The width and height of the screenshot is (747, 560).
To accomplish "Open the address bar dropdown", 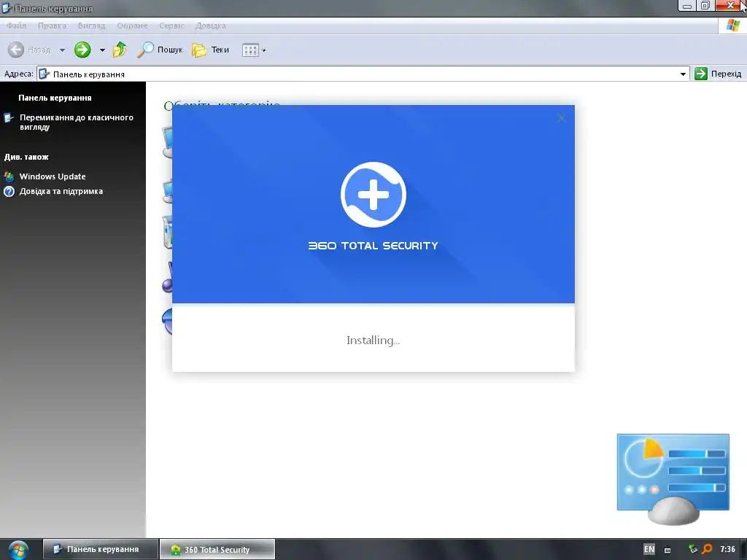I will click(683, 74).
